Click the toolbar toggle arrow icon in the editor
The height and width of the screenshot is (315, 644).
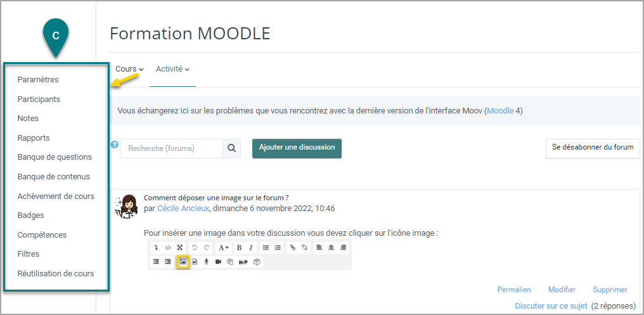pyautogui.click(x=156, y=248)
